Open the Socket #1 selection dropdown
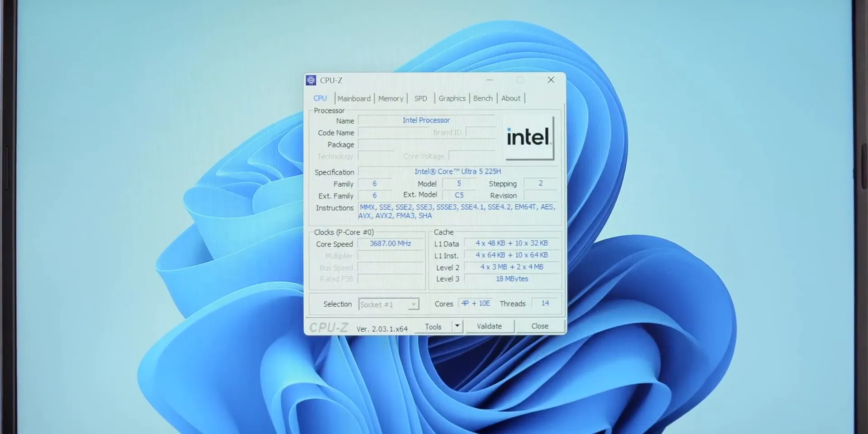This screenshot has height=434, width=868. (389, 304)
